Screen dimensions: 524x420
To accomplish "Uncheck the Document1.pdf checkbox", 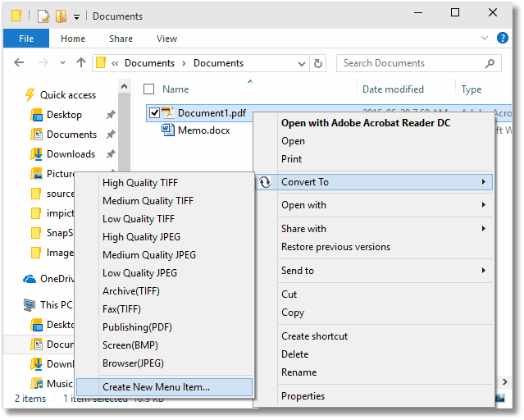I will coord(154,112).
